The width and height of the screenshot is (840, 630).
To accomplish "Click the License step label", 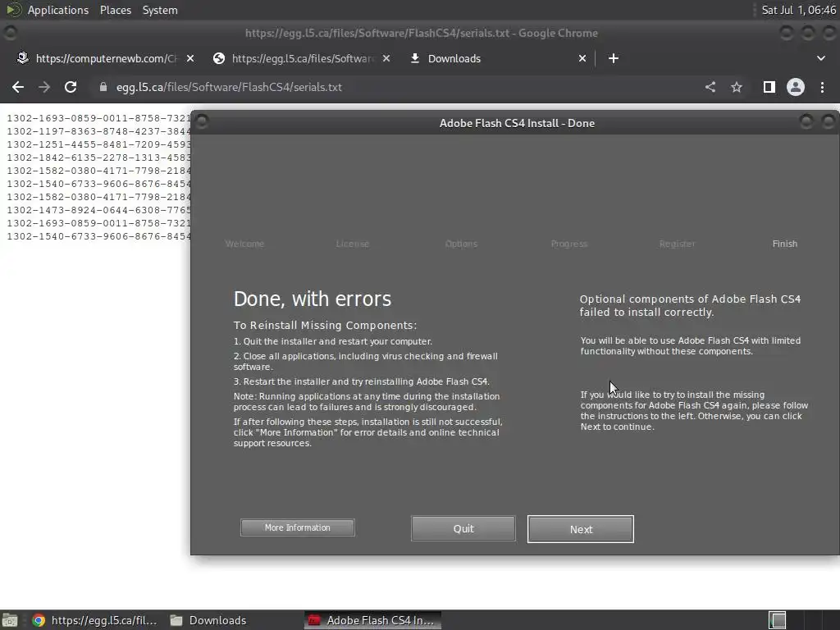I will 353,244.
